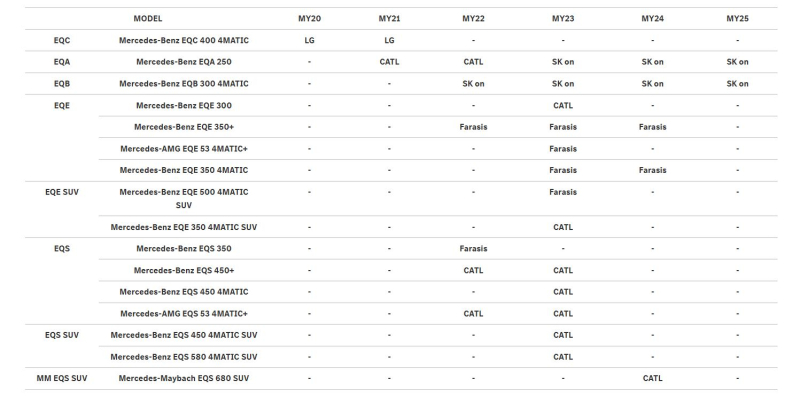Select the EQC row label
This screenshot has height=396, width=800.
62,40
